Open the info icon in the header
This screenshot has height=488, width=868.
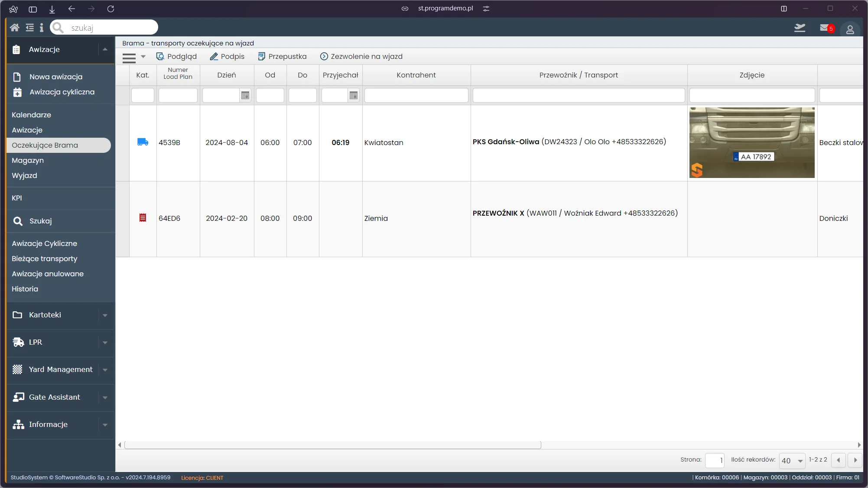[x=42, y=28]
